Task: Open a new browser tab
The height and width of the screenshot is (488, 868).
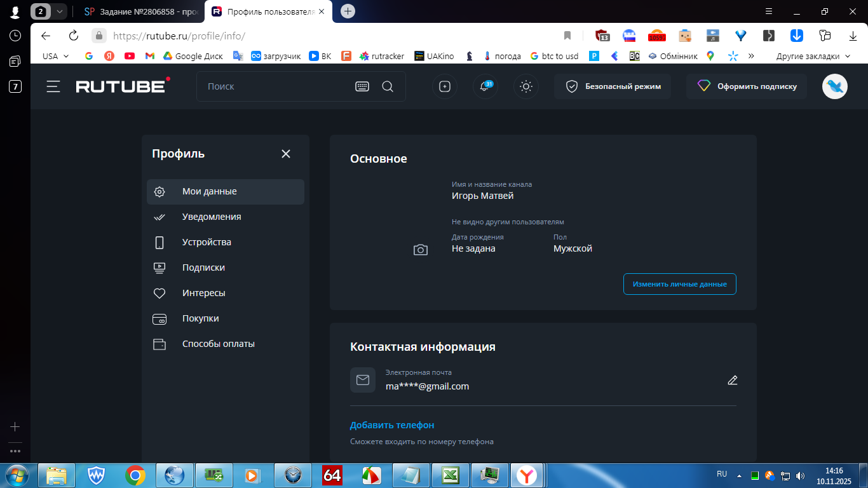Action: click(x=348, y=11)
